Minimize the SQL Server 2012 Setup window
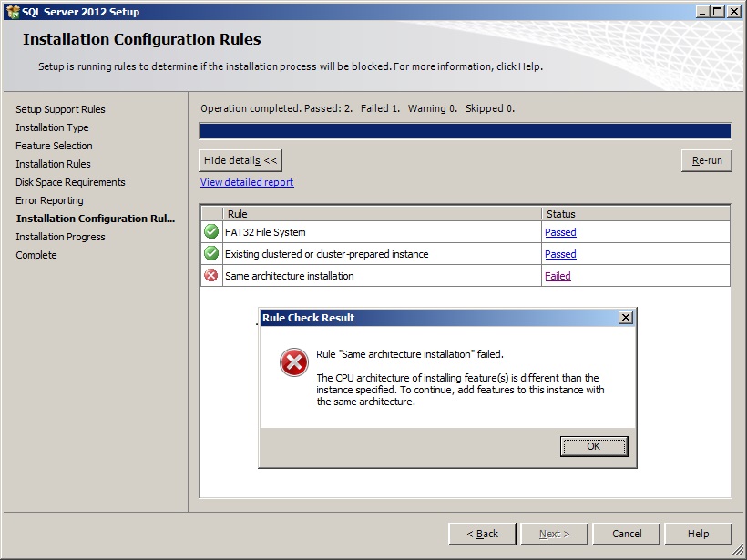 (x=701, y=12)
